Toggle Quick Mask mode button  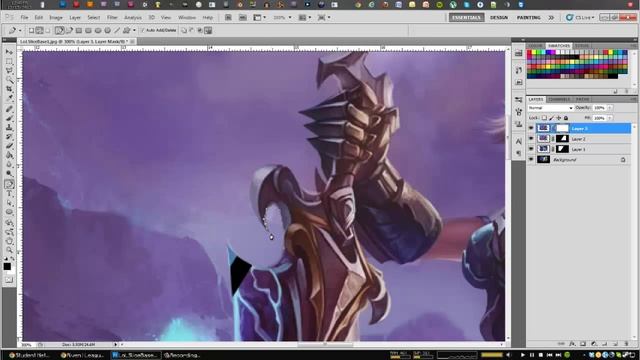point(9,280)
